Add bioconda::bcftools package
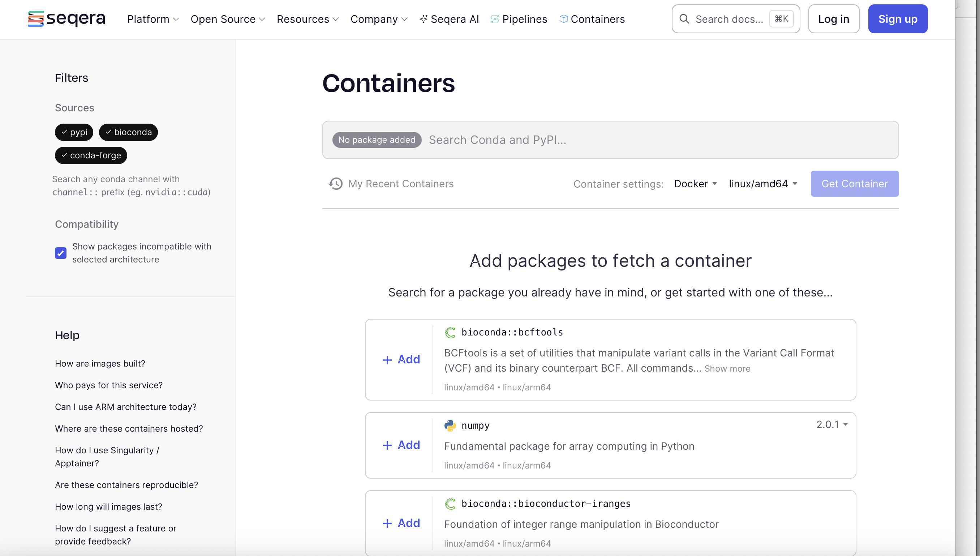The image size is (980, 556). pos(401,359)
